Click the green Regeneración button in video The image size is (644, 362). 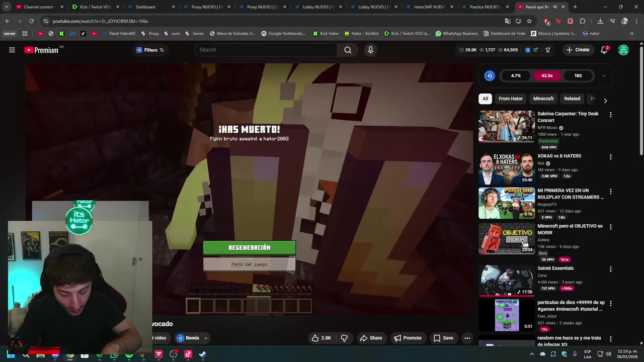(x=250, y=247)
